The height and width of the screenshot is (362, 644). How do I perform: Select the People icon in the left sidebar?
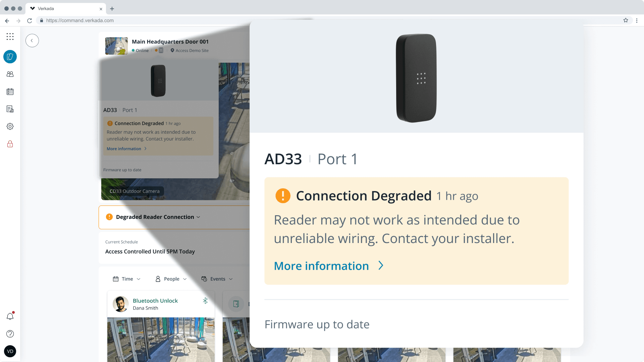[x=10, y=74]
